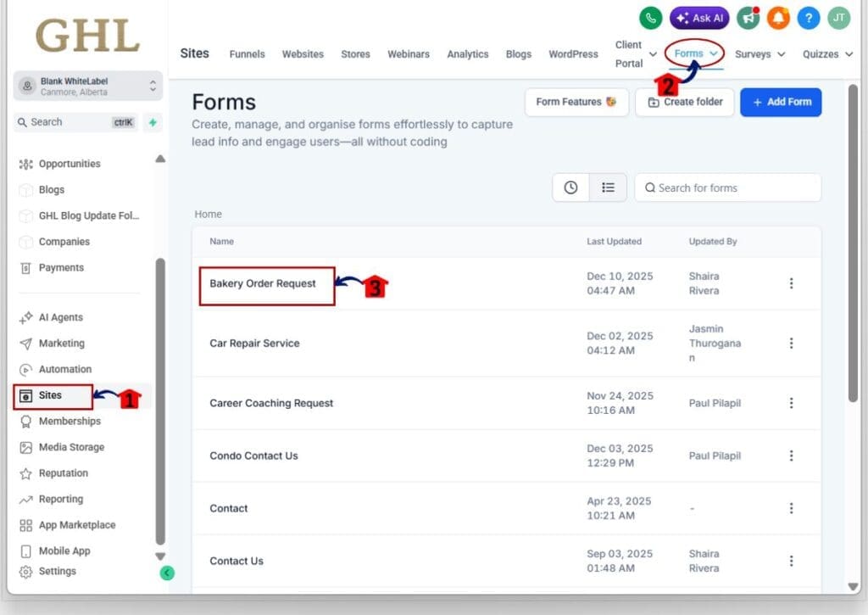The width and height of the screenshot is (868, 615).
Task: Click the Form Features link
Action: (x=576, y=101)
